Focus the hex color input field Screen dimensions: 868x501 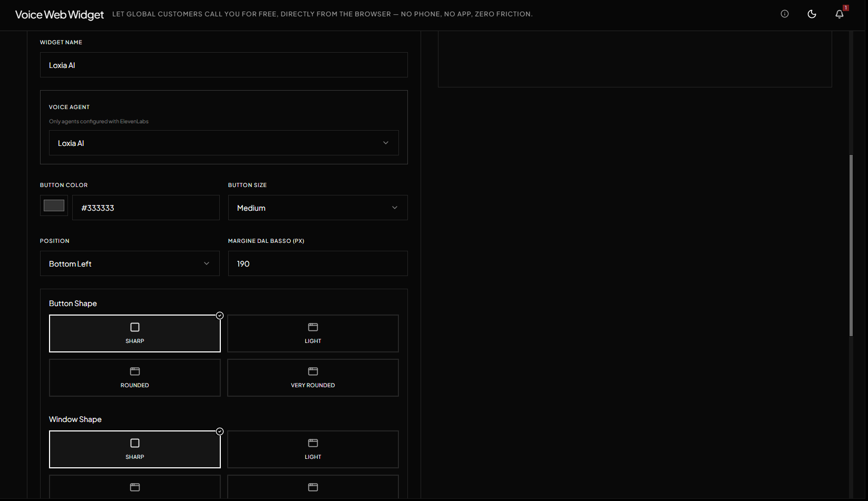[146, 208]
